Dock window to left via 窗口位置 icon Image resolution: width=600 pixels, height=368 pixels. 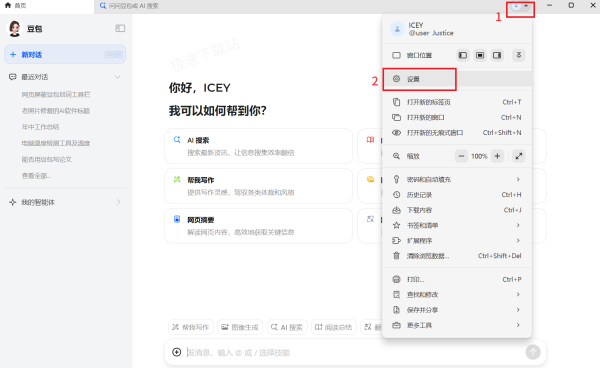click(x=463, y=55)
